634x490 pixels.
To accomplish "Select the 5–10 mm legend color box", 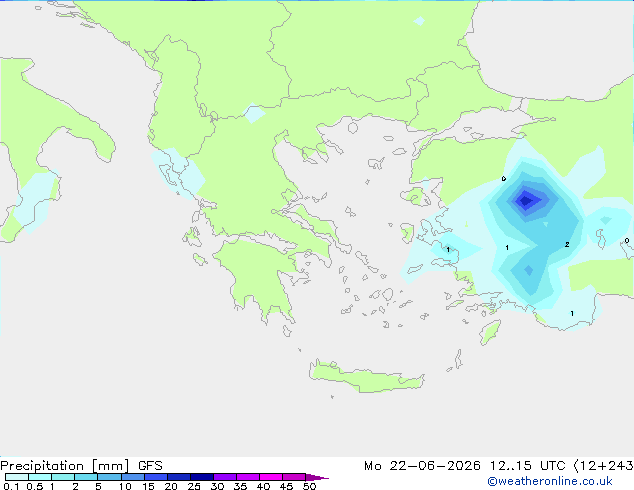I will coord(109,477).
